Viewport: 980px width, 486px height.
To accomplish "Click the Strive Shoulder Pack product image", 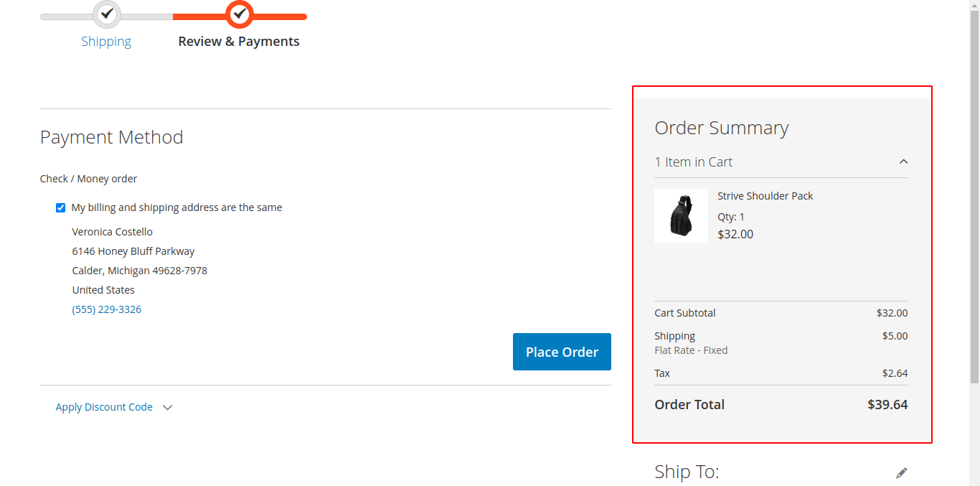I will (x=681, y=215).
